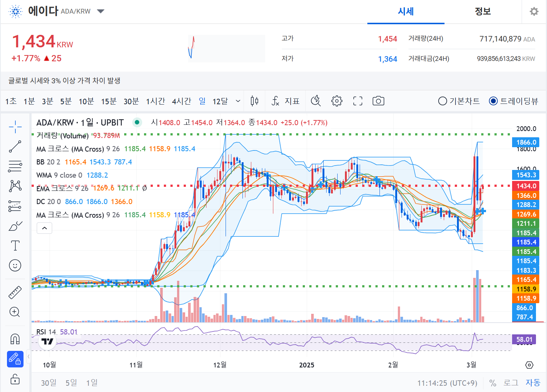Click the ADA/KRW · 1일 · UPBIT title
The width and height of the screenshot is (547, 392).
(80, 122)
